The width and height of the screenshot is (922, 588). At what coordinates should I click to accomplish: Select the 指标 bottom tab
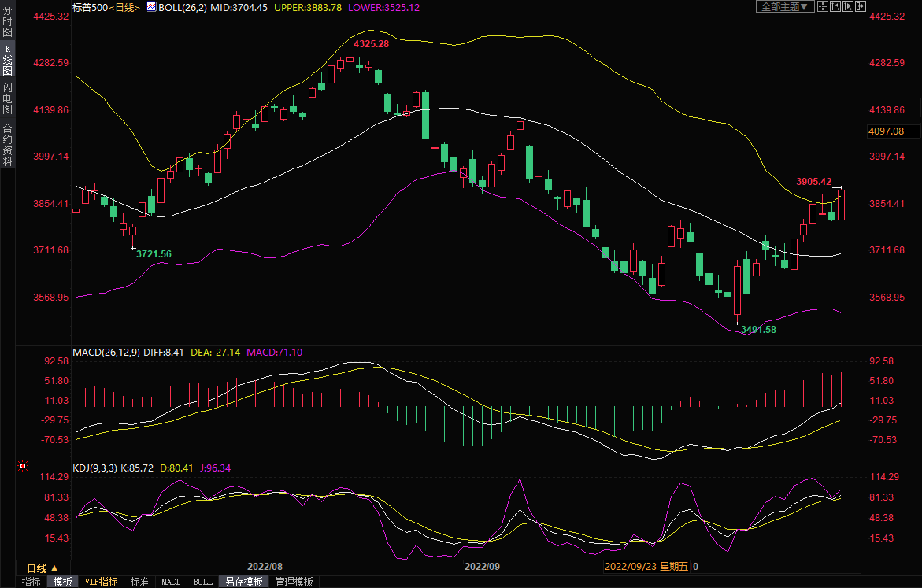(31, 582)
